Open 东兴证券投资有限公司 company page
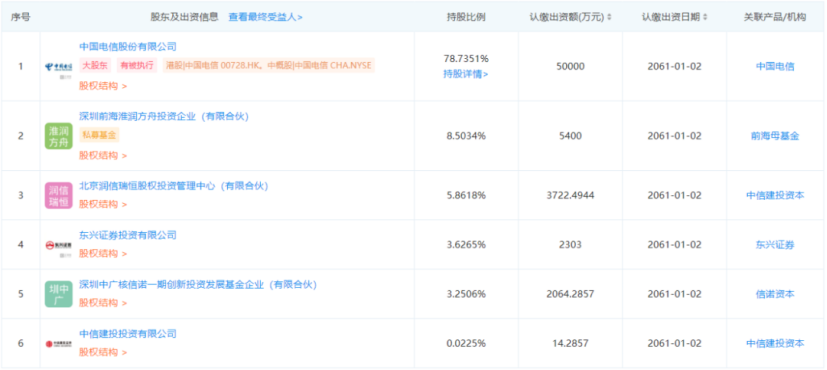This screenshot has width=827, height=370. click(128, 235)
